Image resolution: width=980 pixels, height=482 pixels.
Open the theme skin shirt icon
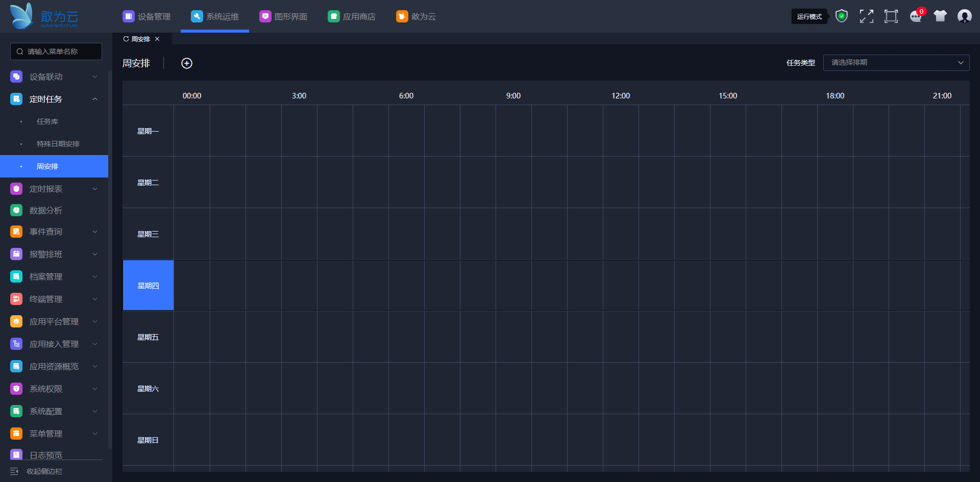click(940, 16)
